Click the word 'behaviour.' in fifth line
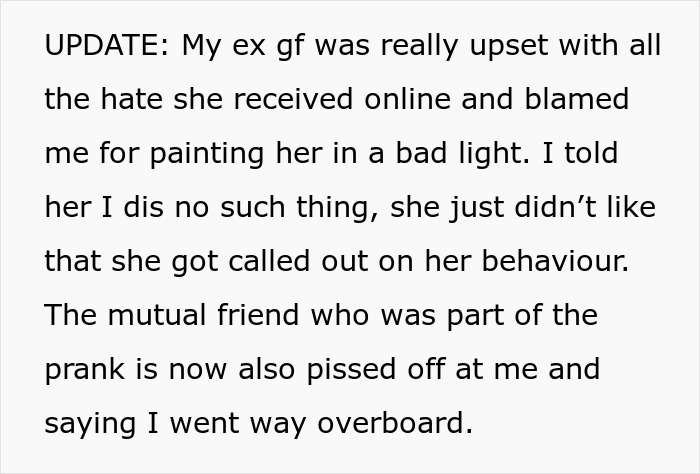This screenshot has height=474, width=700. 555,261
